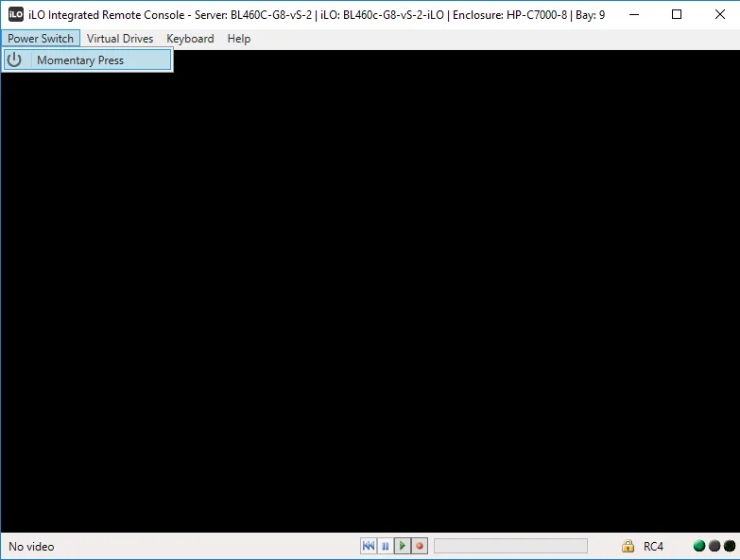The height and width of the screenshot is (560, 740).
Task: Open the Help menu
Action: click(239, 38)
